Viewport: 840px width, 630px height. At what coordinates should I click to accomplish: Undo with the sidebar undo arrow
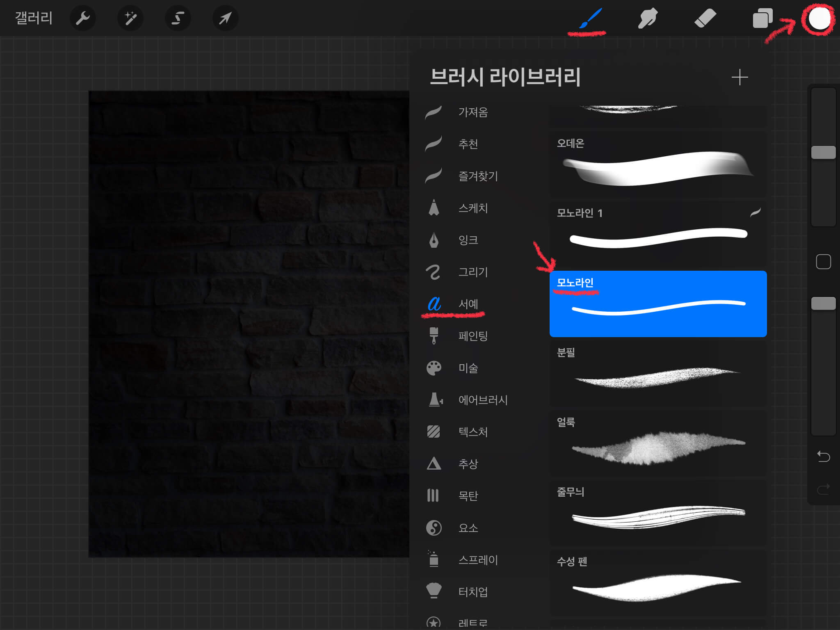point(823,456)
